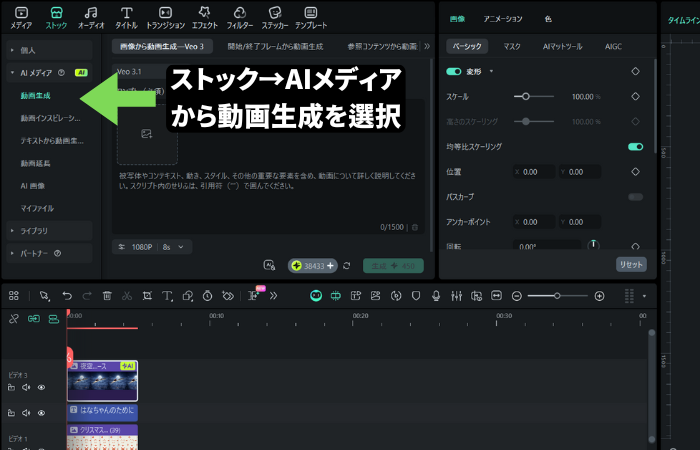Select 開始/終了フレームから動画生成 tab

pos(275,46)
